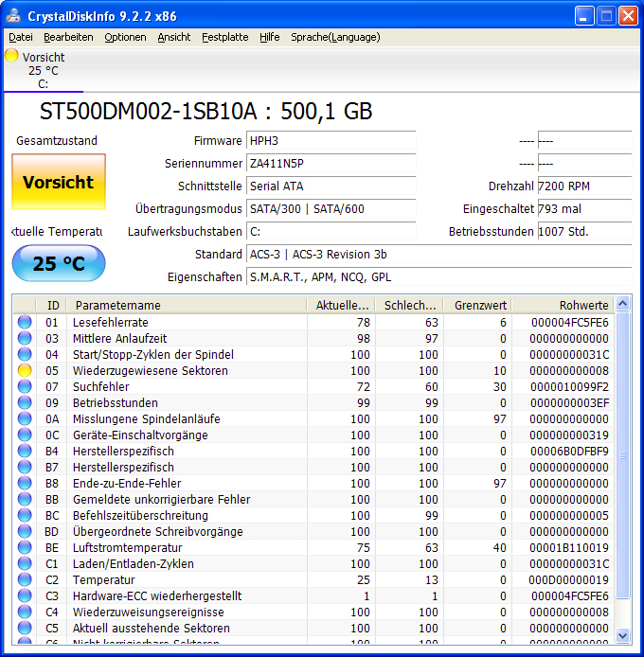Image resolution: width=644 pixels, height=657 pixels.
Task: Click the status icon for Laden/Entladen-Zyklen
Action: tap(25, 564)
